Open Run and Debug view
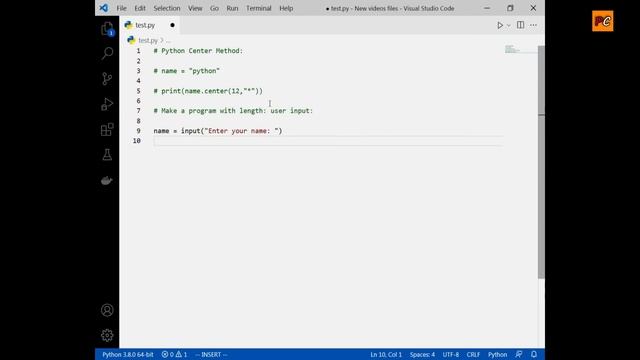Screen dimensions: 640x360 (107, 104)
